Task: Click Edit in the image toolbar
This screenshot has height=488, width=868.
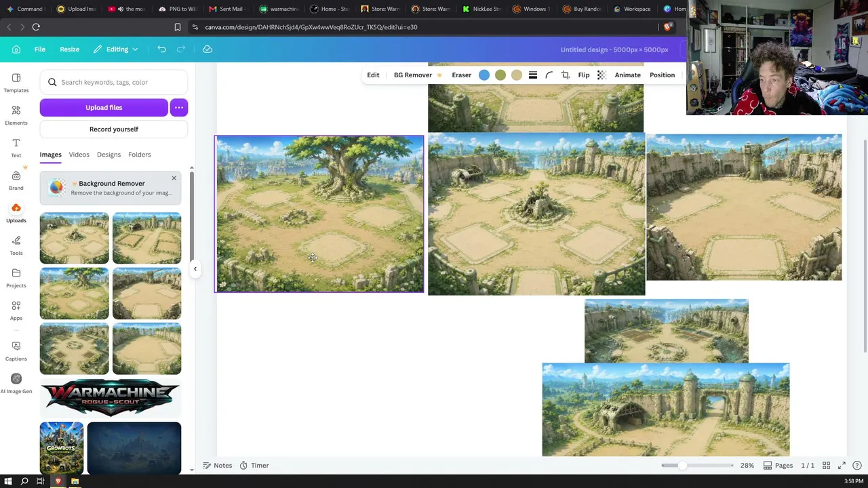Action: coord(373,75)
